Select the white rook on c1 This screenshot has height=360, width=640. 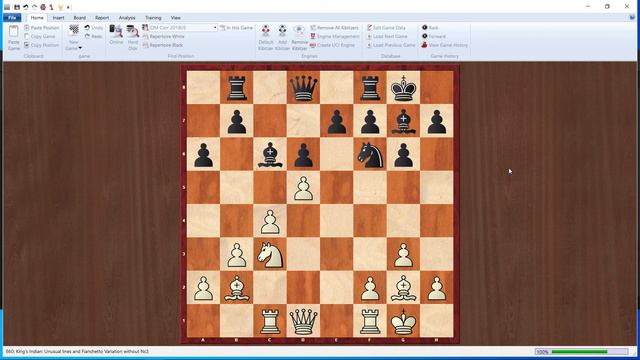[x=270, y=321]
